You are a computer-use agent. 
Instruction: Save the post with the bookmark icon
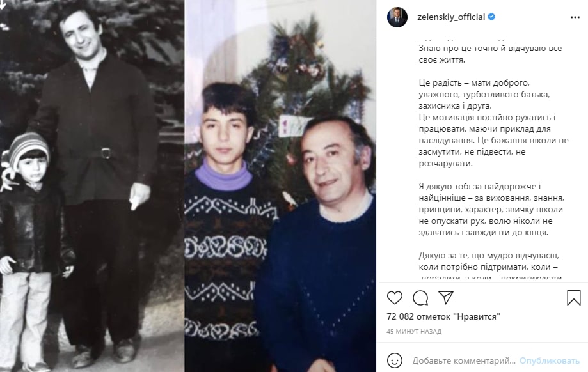pos(574,298)
